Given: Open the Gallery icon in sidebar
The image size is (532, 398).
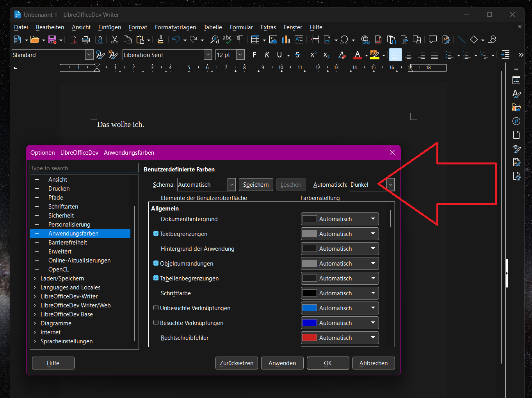Looking at the screenshot, I should pos(516,107).
